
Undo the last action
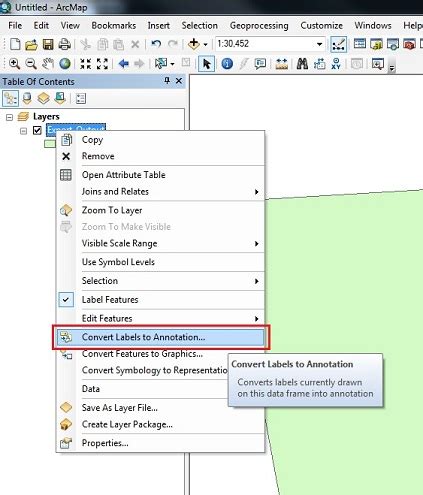pos(156,44)
